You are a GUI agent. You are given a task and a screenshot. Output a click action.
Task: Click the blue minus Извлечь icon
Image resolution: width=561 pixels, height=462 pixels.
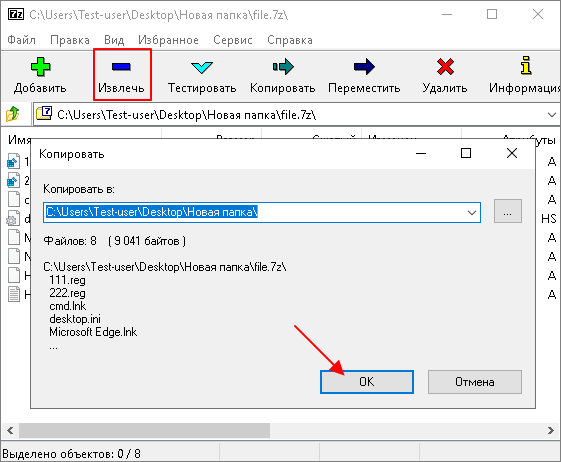[121, 67]
